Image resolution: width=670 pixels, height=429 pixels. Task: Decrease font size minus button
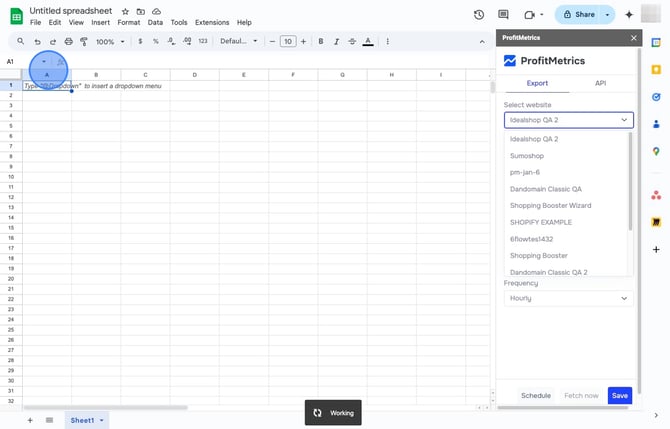click(x=272, y=41)
